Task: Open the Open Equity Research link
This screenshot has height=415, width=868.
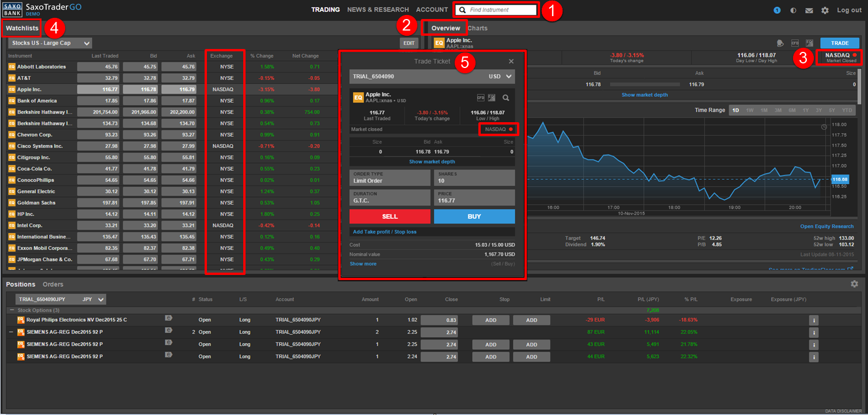Action: pos(827,227)
